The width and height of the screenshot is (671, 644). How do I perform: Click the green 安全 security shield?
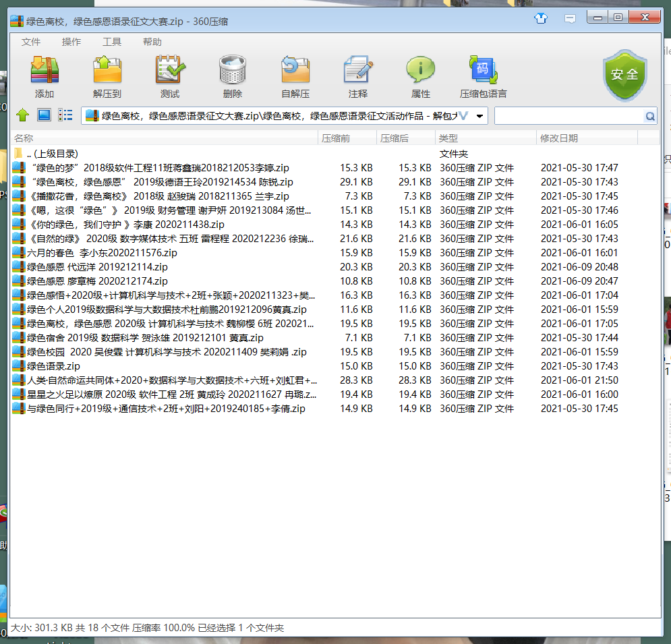[x=624, y=75]
